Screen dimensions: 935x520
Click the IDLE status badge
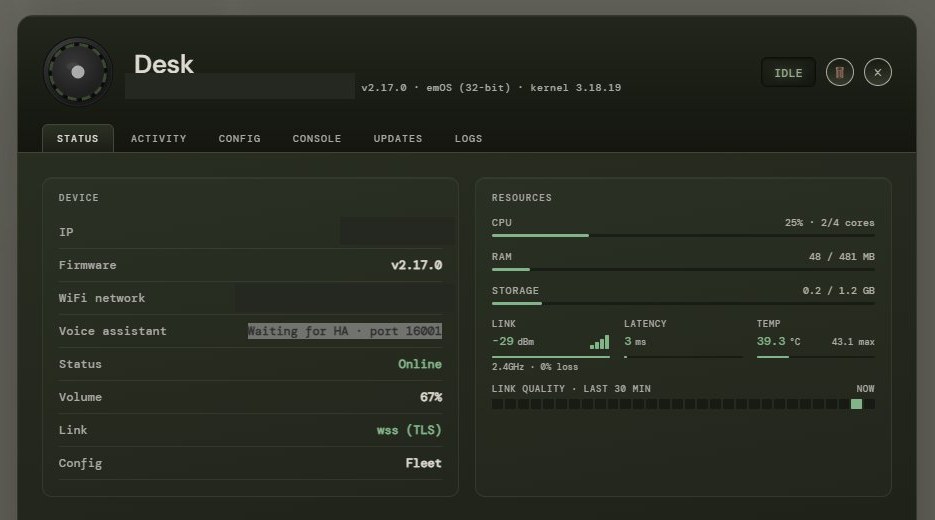click(x=788, y=73)
